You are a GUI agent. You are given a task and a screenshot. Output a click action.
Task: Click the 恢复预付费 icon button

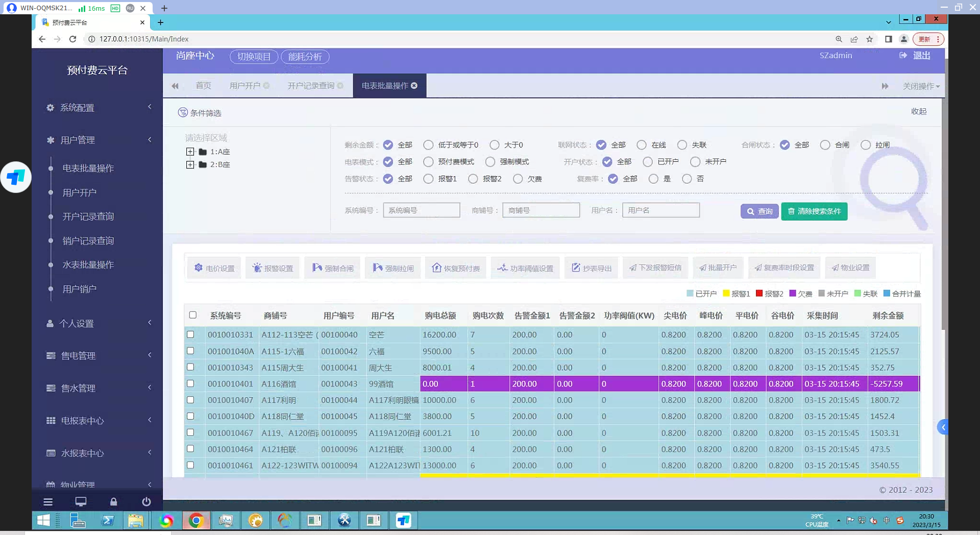pos(456,268)
